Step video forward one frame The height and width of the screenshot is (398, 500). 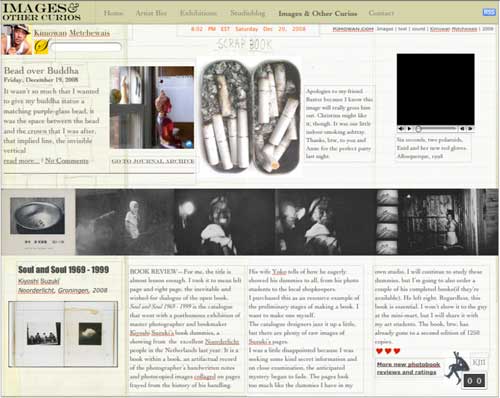[x=470, y=129]
